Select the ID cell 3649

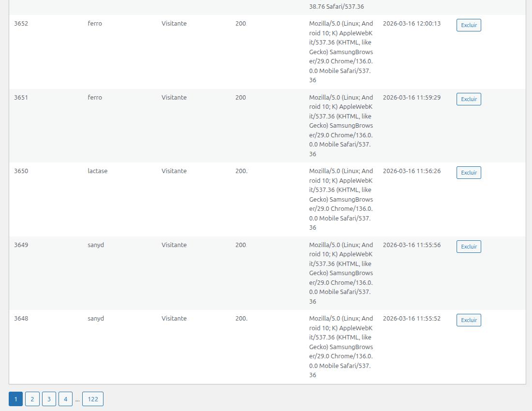(21, 245)
